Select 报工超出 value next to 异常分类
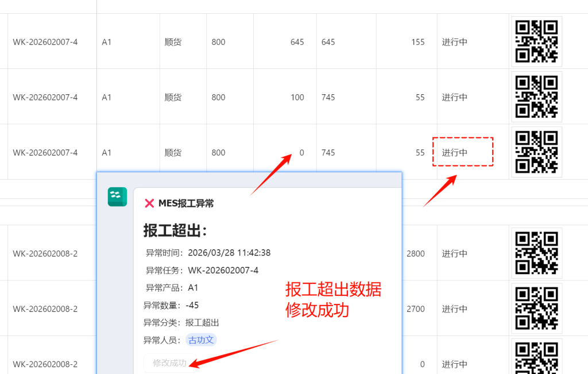Screen dimensions: 588x374 202,323
